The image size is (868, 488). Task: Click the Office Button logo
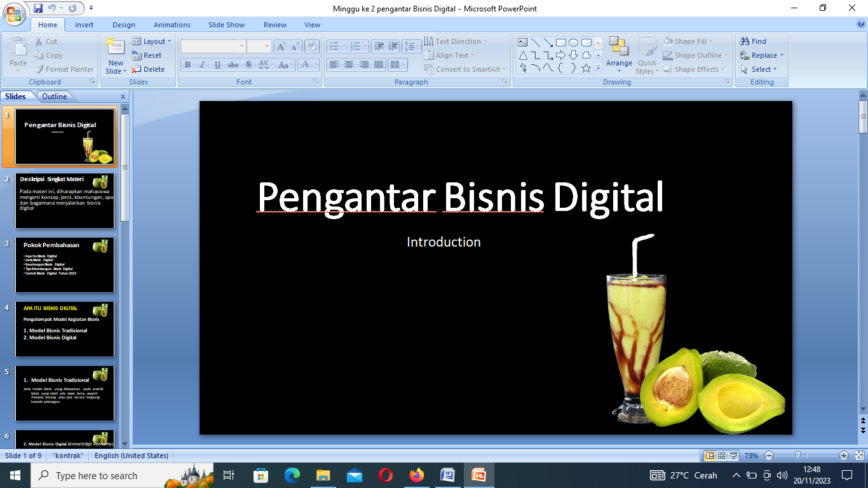(x=14, y=13)
